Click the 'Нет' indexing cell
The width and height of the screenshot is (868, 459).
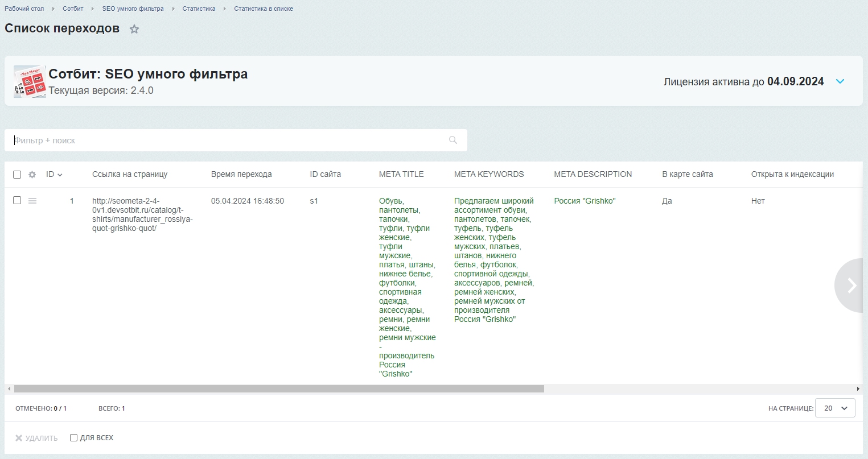click(758, 201)
